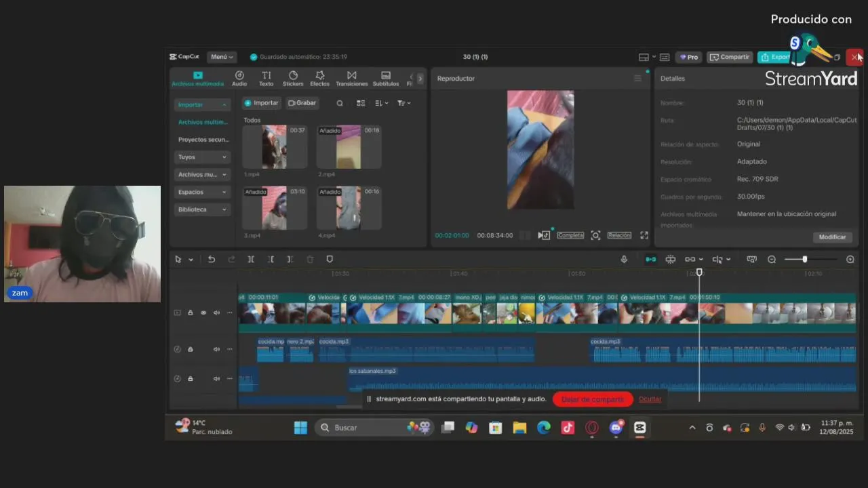Select the los sabanales.mp3 audio clip
The height and width of the screenshot is (488, 868).
pyautogui.click(x=601, y=379)
